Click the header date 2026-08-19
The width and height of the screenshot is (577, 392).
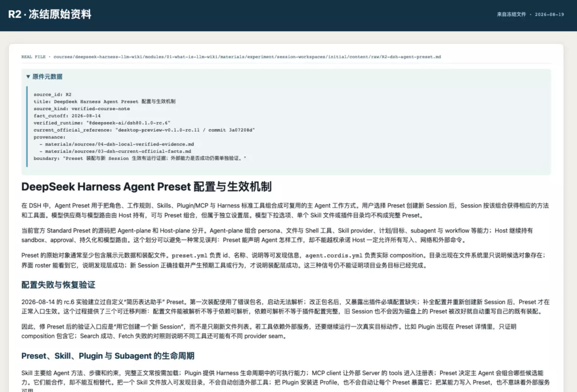549,14
